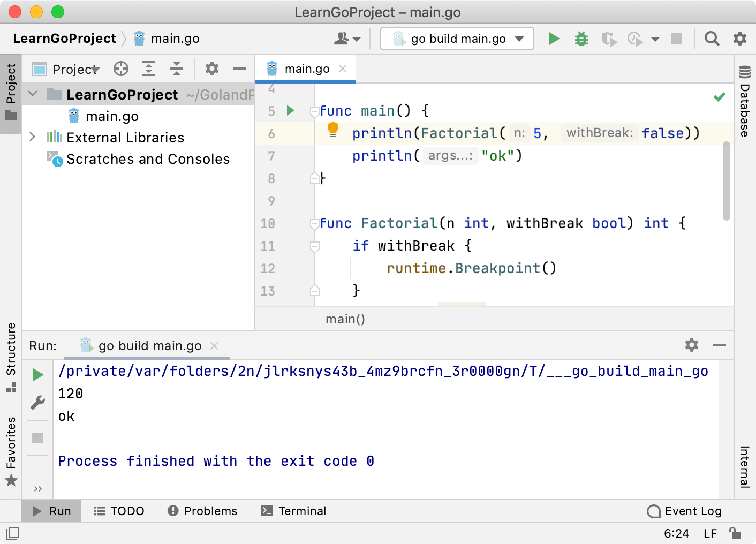Viewport: 756px width, 544px height.
Task: Click Select Opened File target icon
Action: coord(121,69)
